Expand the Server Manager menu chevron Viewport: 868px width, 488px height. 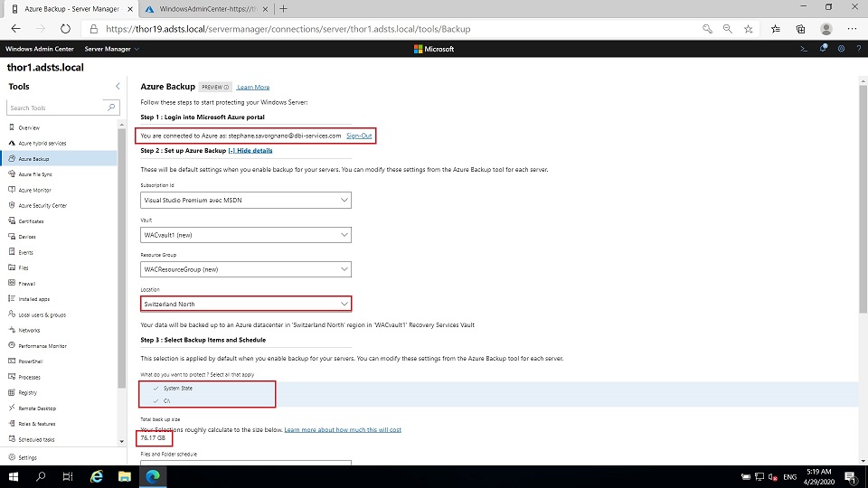[x=137, y=49]
